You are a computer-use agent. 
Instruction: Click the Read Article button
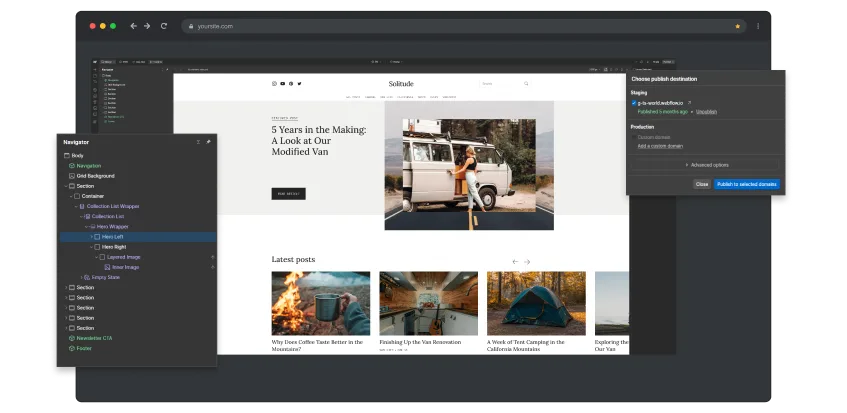pos(288,194)
